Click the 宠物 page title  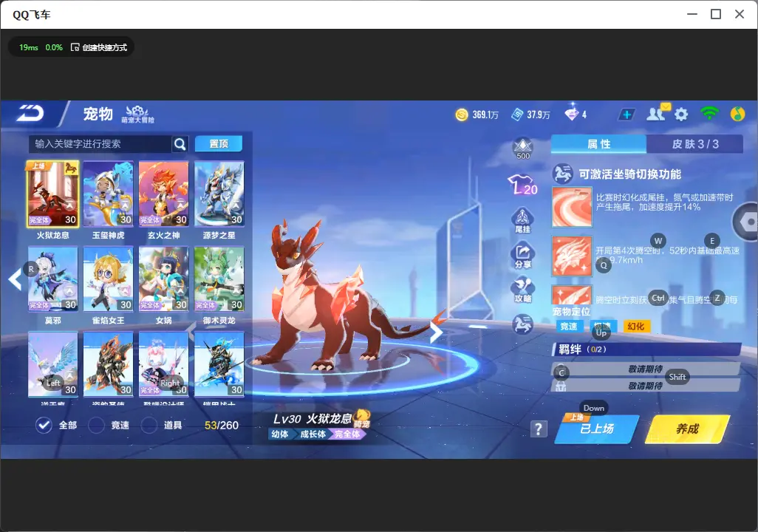point(98,114)
